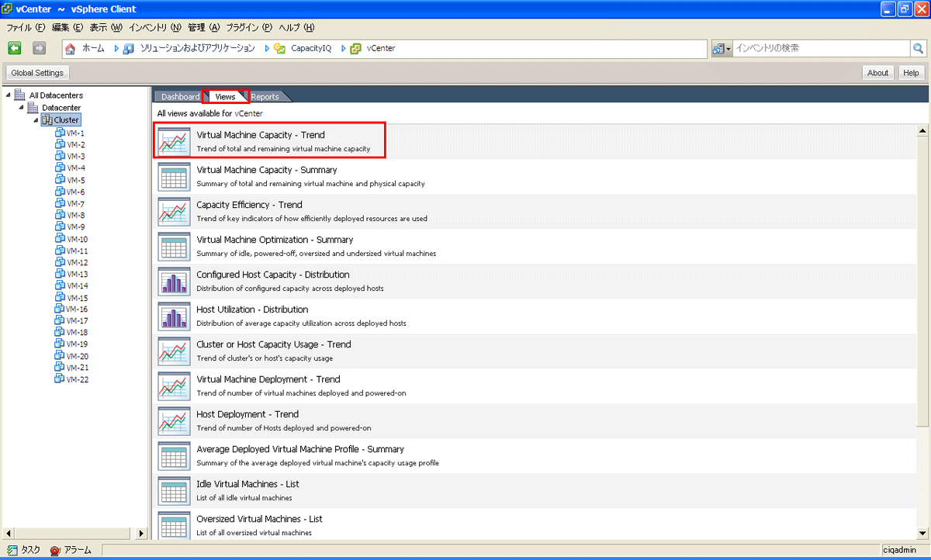The width and height of the screenshot is (931, 560).
Task: Open the ヘルプ (Help) menu
Action: (296, 27)
